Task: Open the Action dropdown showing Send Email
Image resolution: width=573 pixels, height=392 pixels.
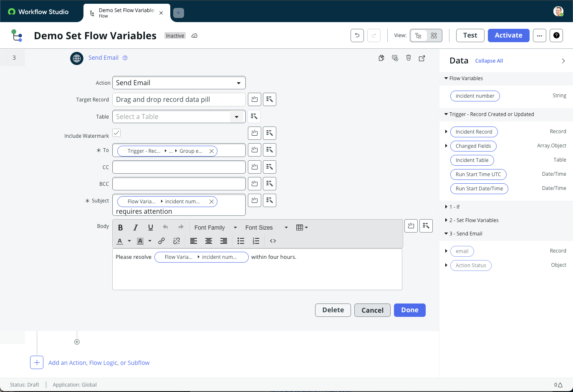Action: [179, 83]
